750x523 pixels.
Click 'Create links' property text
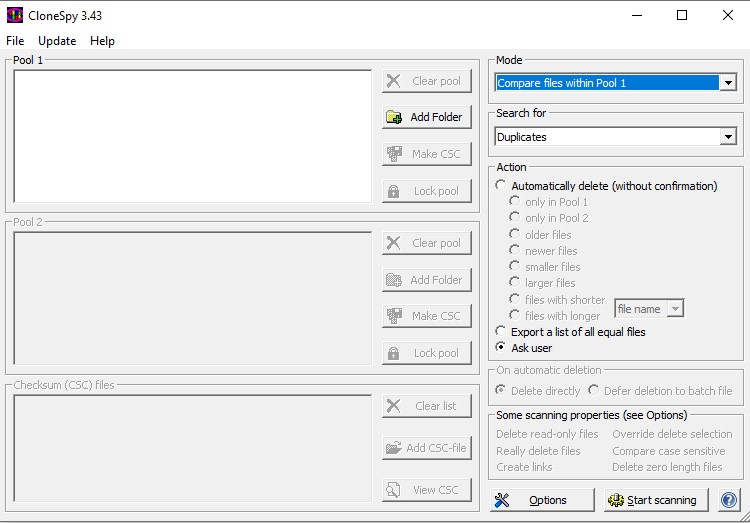(x=524, y=467)
